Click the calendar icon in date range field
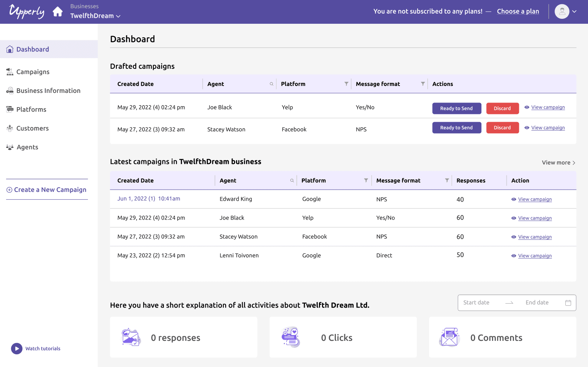 (x=568, y=303)
